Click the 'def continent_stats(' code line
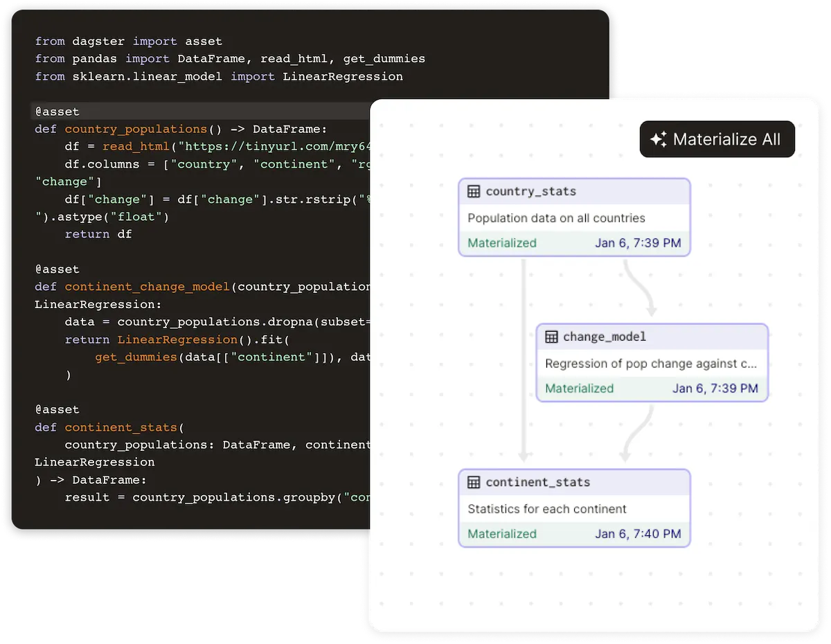This screenshot has height=644, width=831. [109, 427]
